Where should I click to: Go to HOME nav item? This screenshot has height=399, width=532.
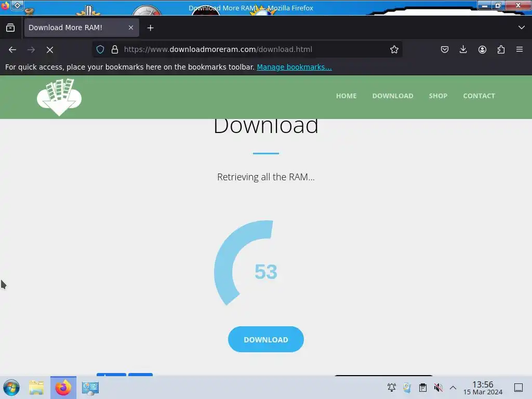click(346, 96)
